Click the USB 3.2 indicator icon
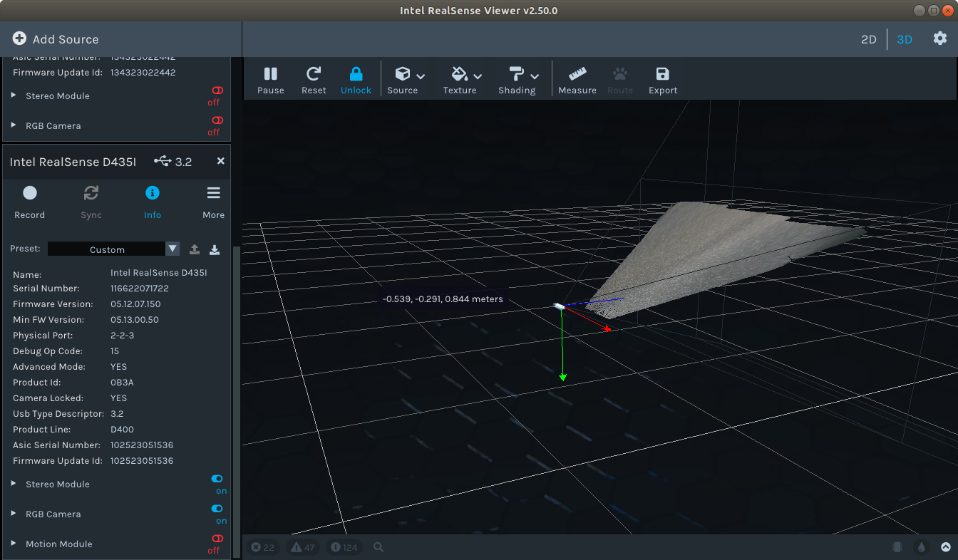Viewport: 958px width, 560px height. 163,162
